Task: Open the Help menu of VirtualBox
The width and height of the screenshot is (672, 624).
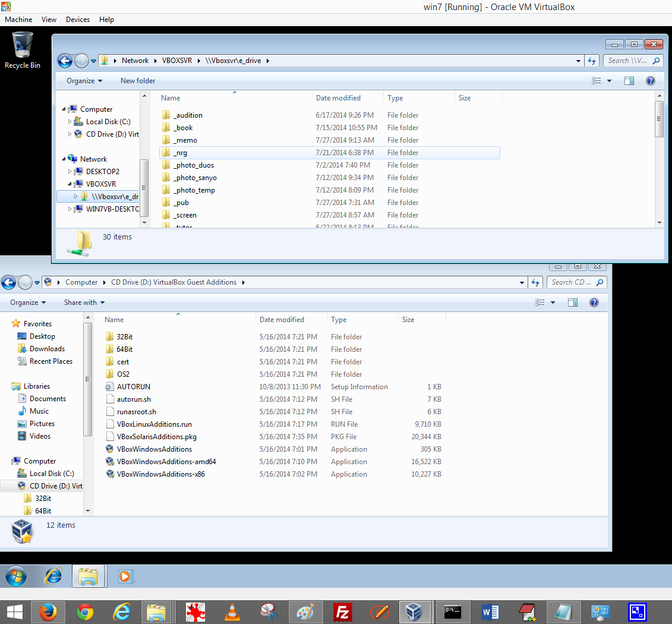Action: pos(106,20)
